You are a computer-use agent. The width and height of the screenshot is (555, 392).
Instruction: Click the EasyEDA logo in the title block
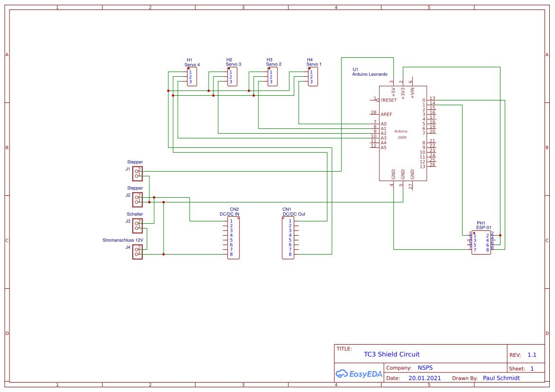[x=359, y=374]
